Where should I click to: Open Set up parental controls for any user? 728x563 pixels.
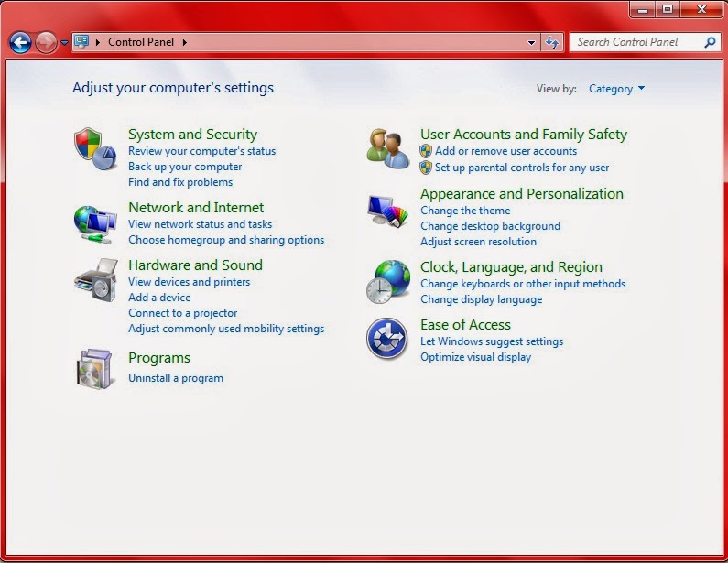522,168
